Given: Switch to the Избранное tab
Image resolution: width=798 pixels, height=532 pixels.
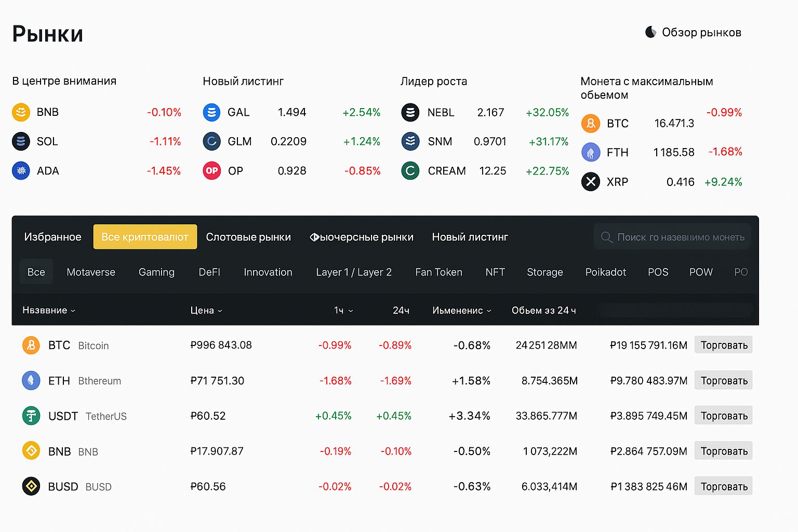Looking at the screenshot, I should point(52,237).
